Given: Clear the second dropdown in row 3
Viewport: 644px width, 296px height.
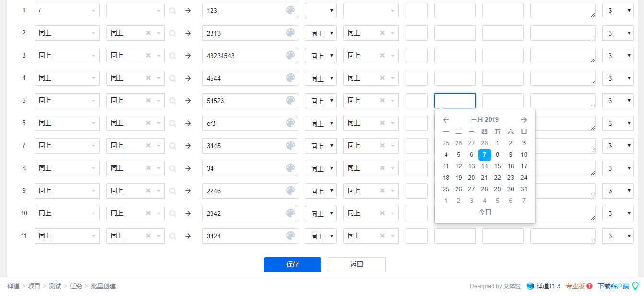Looking at the screenshot, I should tap(148, 55).
